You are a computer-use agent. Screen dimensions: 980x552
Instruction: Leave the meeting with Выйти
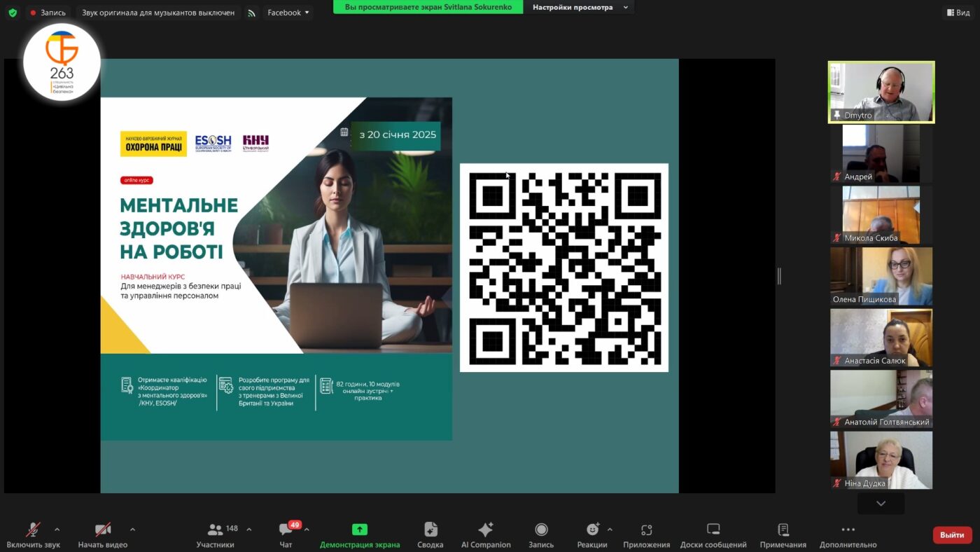pos(952,535)
